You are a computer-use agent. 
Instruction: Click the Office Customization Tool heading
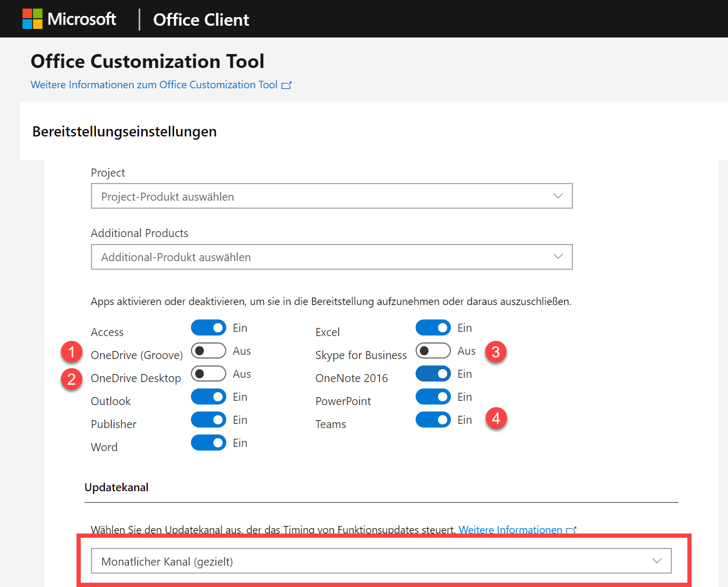click(148, 61)
